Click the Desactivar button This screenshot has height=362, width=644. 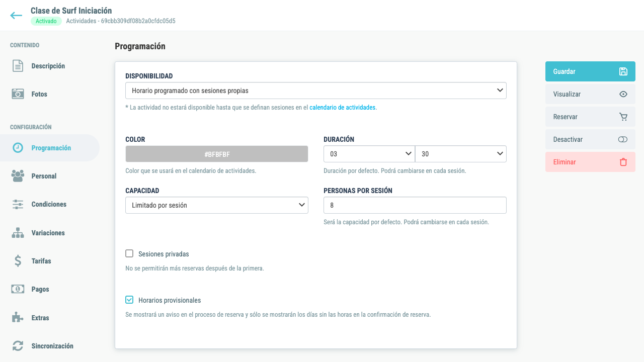click(x=590, y=139)
